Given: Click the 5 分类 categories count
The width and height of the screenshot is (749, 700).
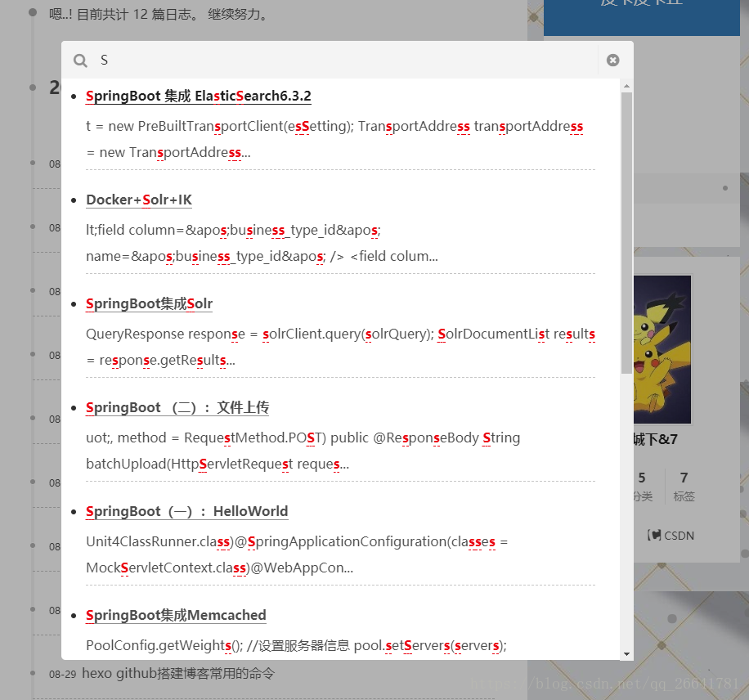Looking at the screenshot, I should 643,487.
